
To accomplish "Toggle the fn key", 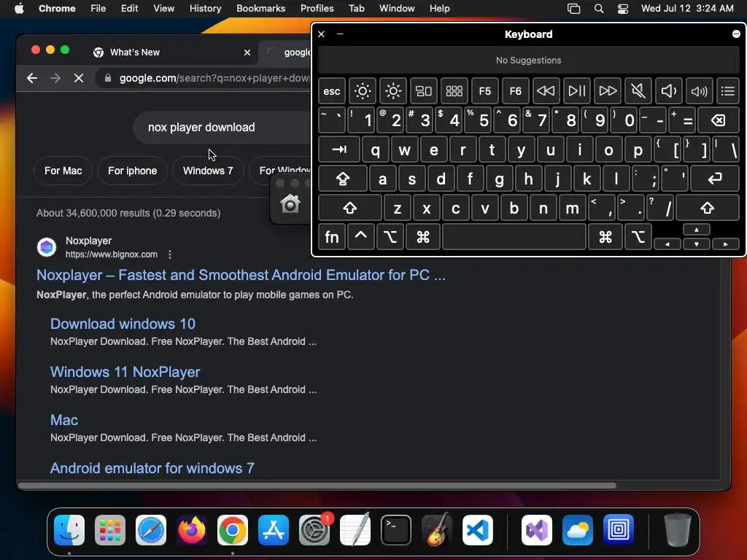I will click(332, 237).
